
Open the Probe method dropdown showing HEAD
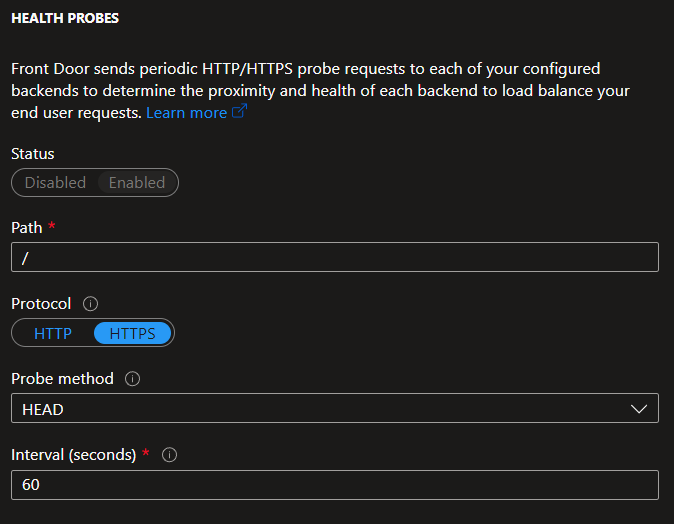(x=335, y=408)
